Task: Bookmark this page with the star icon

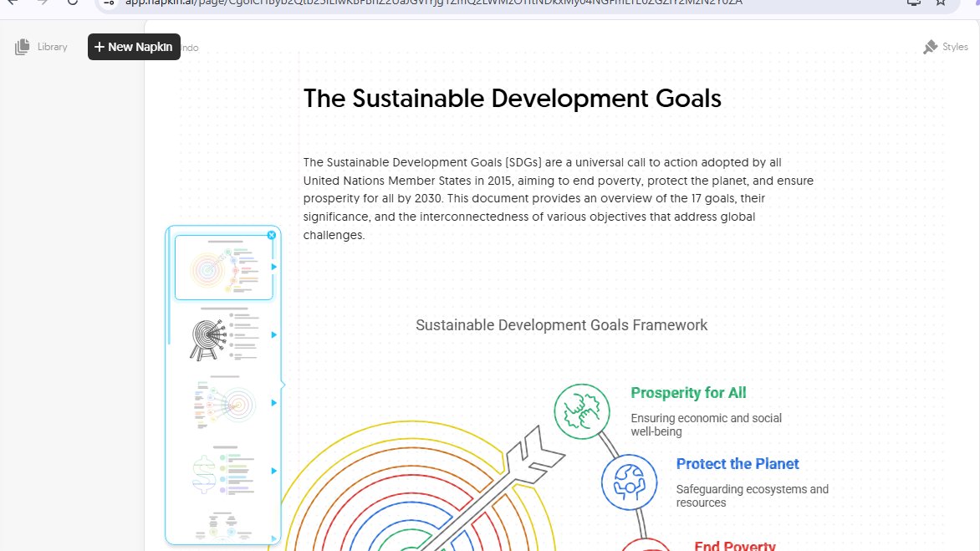Action: coord(941,3)
